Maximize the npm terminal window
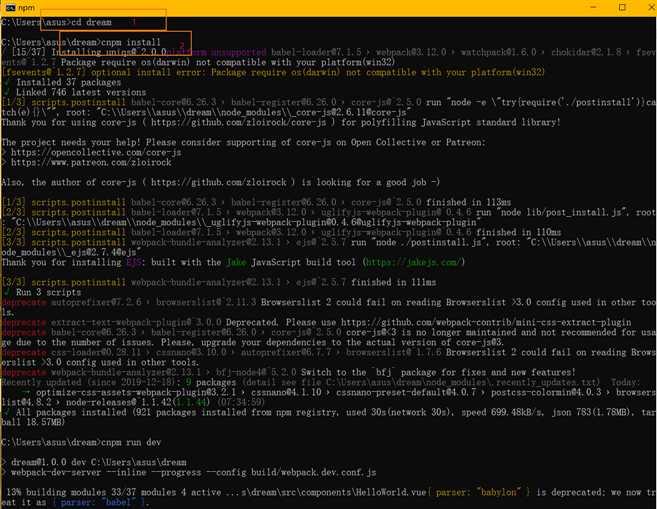This screenshot has height=509, width=657. point(622,8)
